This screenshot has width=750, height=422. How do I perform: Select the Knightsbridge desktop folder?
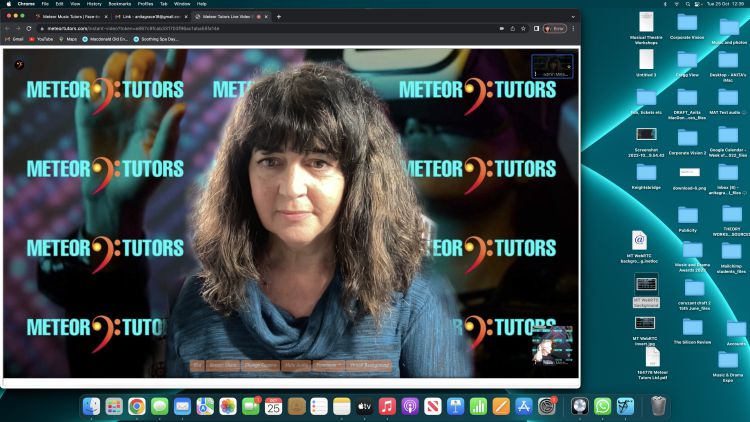tap(646, 177)
